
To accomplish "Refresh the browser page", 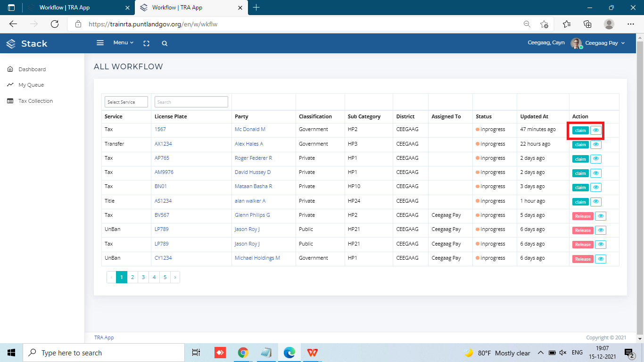I will coord(55,24).
